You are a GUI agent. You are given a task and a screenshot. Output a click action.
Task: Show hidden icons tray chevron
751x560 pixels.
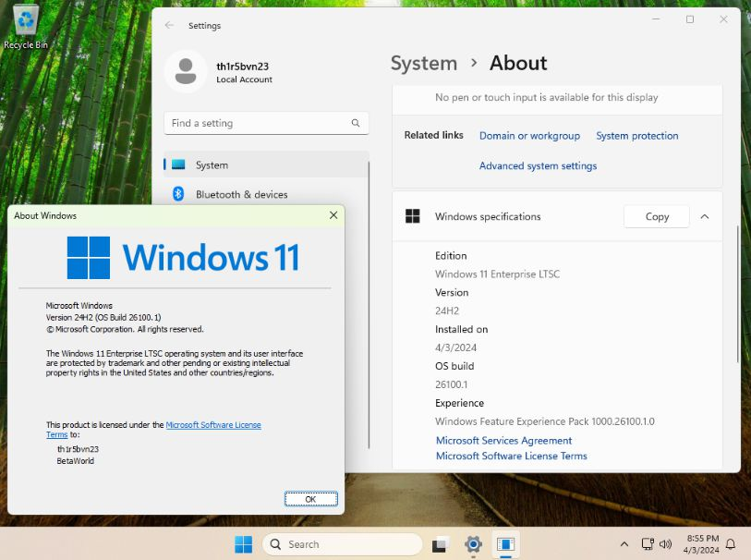coord(624,544)
